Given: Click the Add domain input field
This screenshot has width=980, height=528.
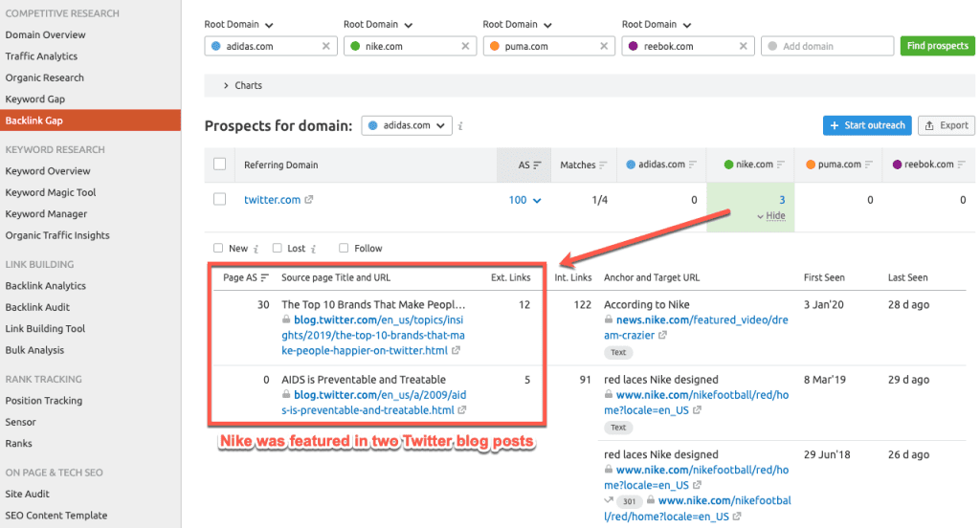Looking at the screenshot, I should (x=828, y=46).
